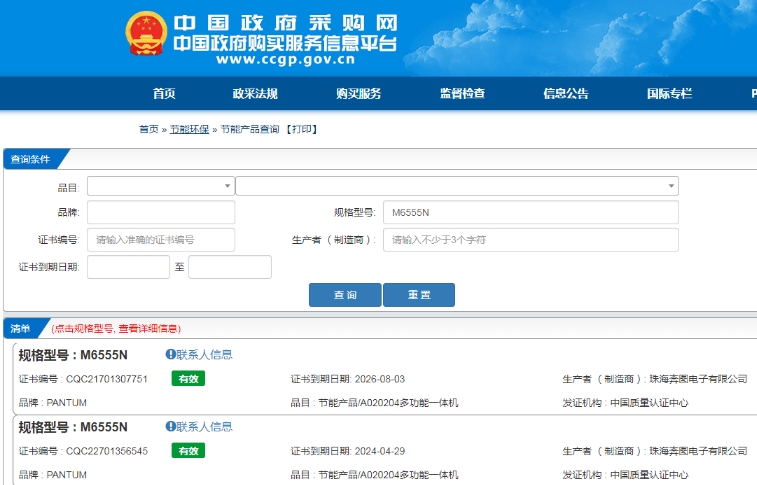The height and width of the screenshot is (485, 757).
Task: Focus the 品牌 brand input field
Action: [161, 212]
